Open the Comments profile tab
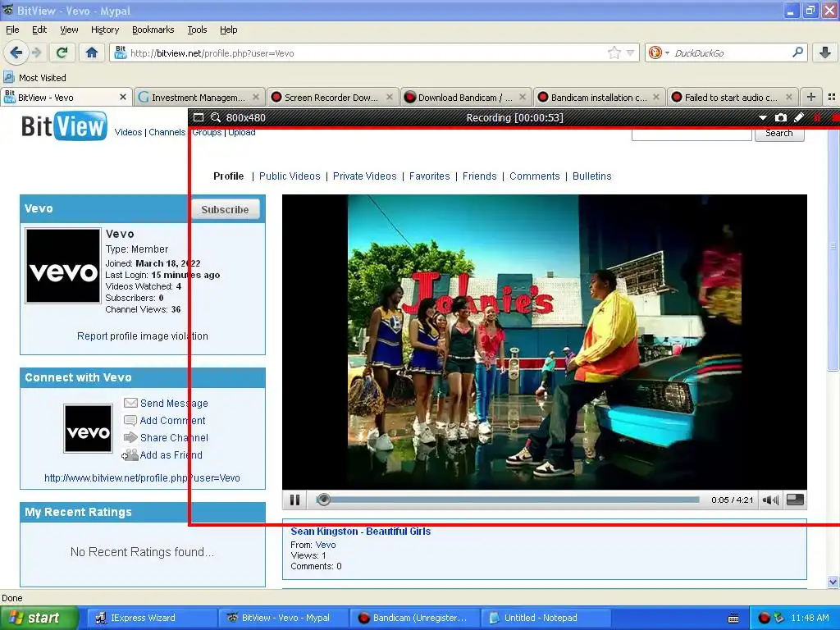Image resolution: width=840 pixels, height=630 pixels. tap(534, 176)
